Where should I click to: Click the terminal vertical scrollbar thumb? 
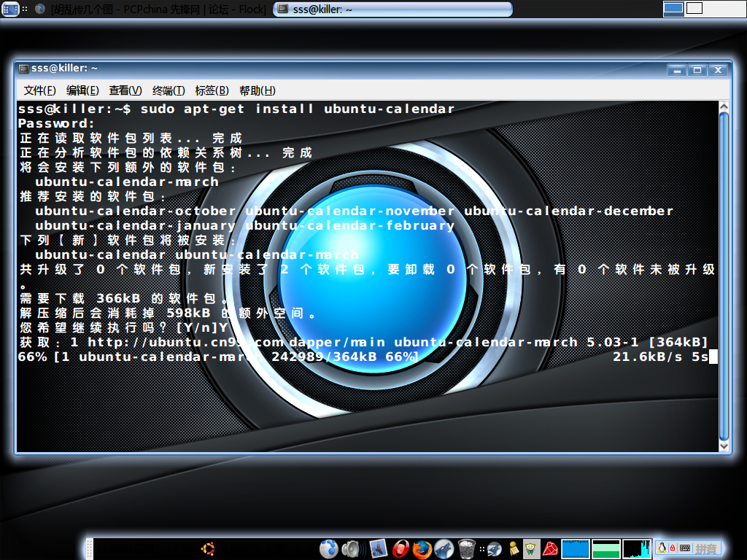pyautogui.click(x=724, y=276)
